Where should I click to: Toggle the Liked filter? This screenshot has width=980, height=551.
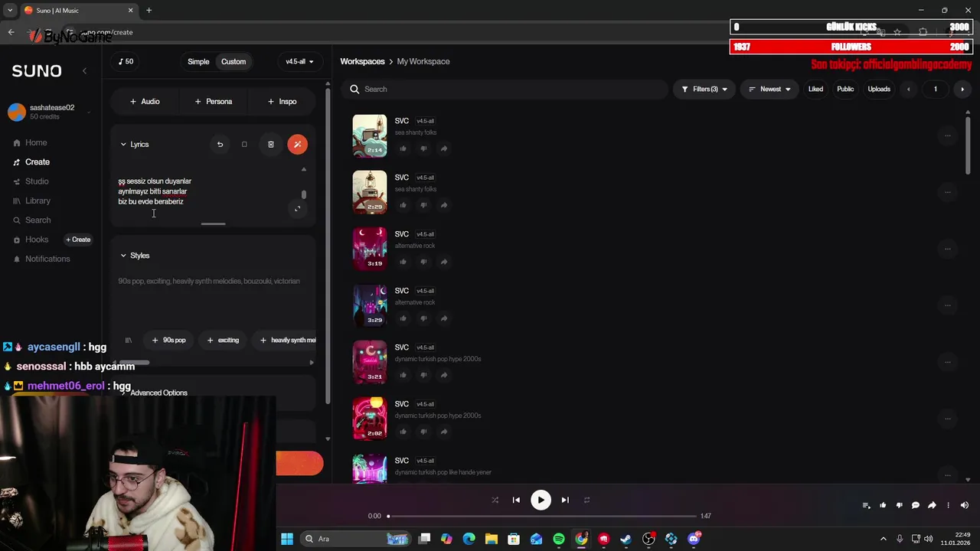(x=815, y=90)
